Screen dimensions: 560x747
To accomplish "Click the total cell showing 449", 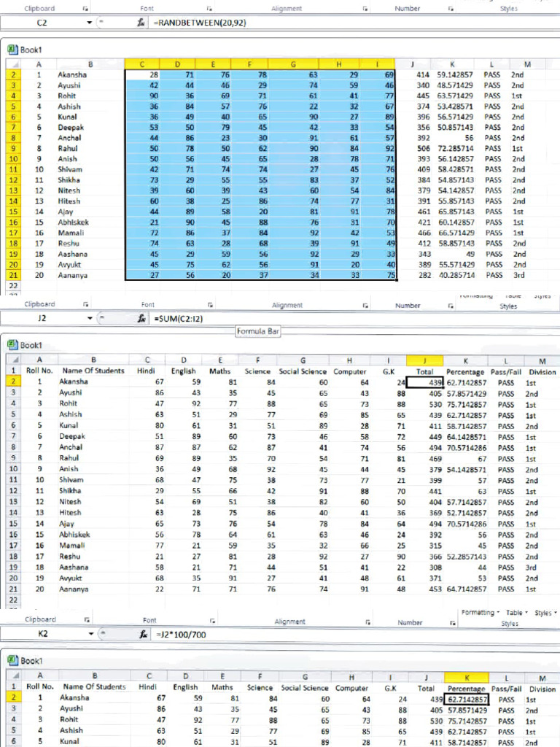I will click(x=425, y=437).
